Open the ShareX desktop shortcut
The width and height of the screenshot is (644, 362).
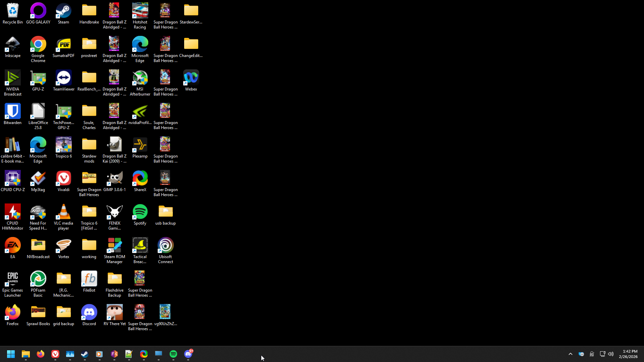click(x=140, y=181)
